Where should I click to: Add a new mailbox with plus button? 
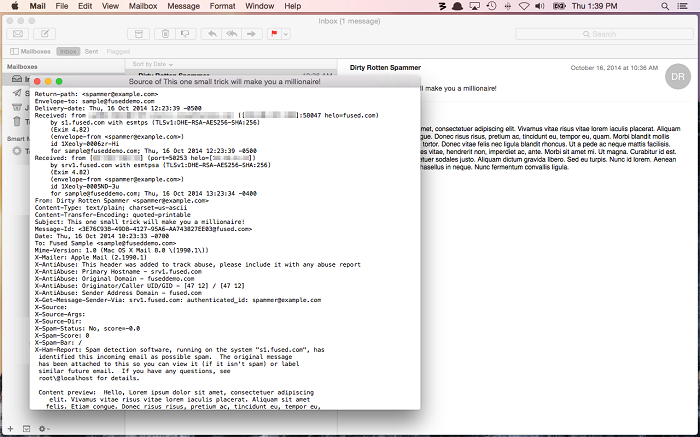pyautogui.click(x=10, y=429)
